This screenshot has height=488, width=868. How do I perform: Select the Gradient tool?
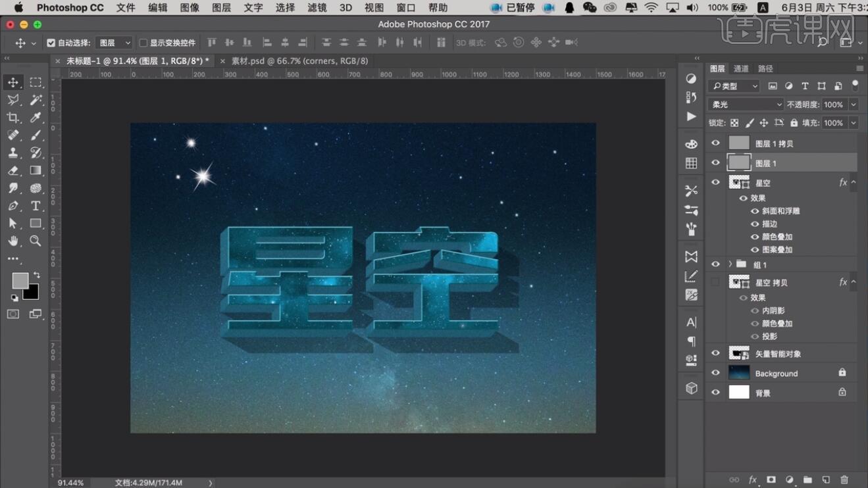(x=36, y=170)
